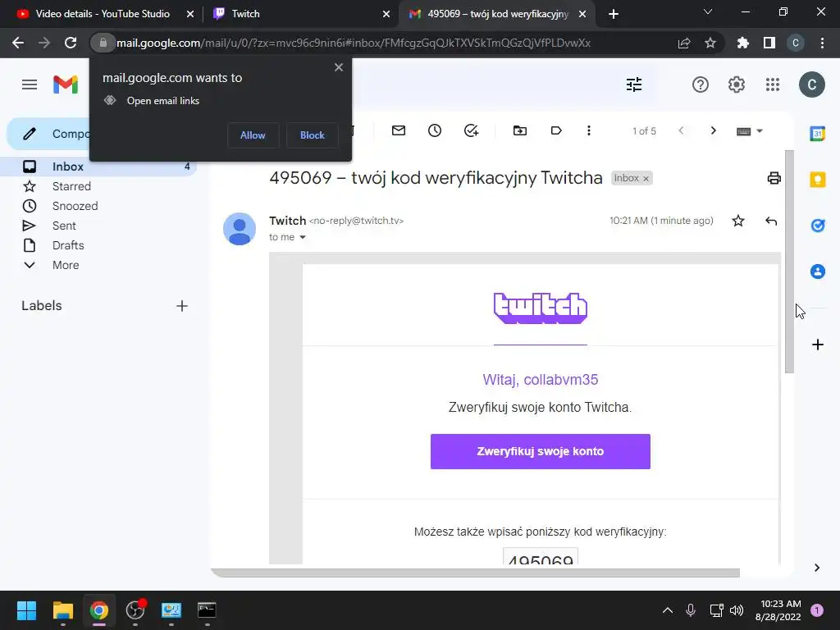Close the Twitch browser tab
Image resolution: width=840 pixels, height=630 pixels.
tap(386, 14)
